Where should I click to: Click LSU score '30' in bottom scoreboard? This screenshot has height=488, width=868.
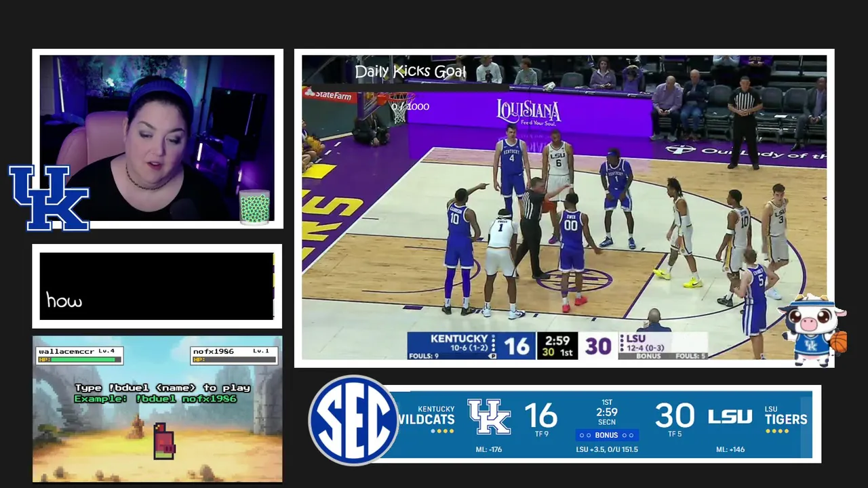675,415
